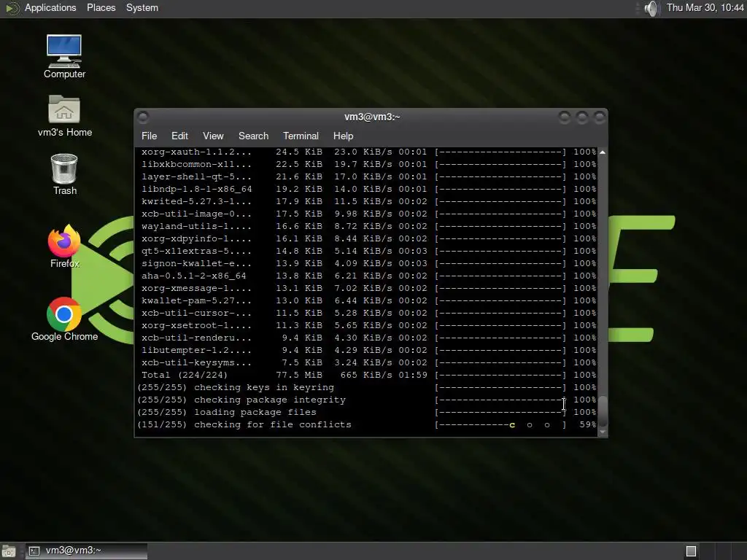The width and height of the screenshot is (747, 560).
Task: Click the 59% file conflicts progress bar
Action: click(500, 425)
